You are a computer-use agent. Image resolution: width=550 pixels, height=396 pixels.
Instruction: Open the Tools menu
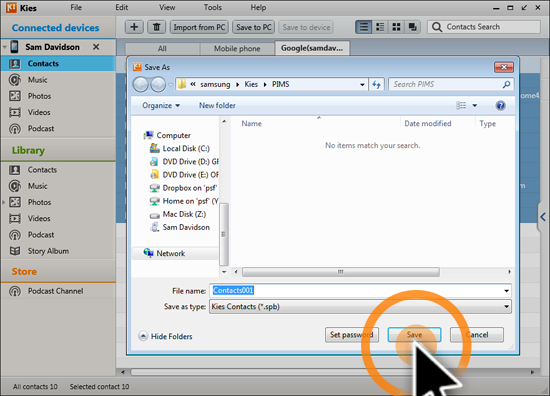213,7
